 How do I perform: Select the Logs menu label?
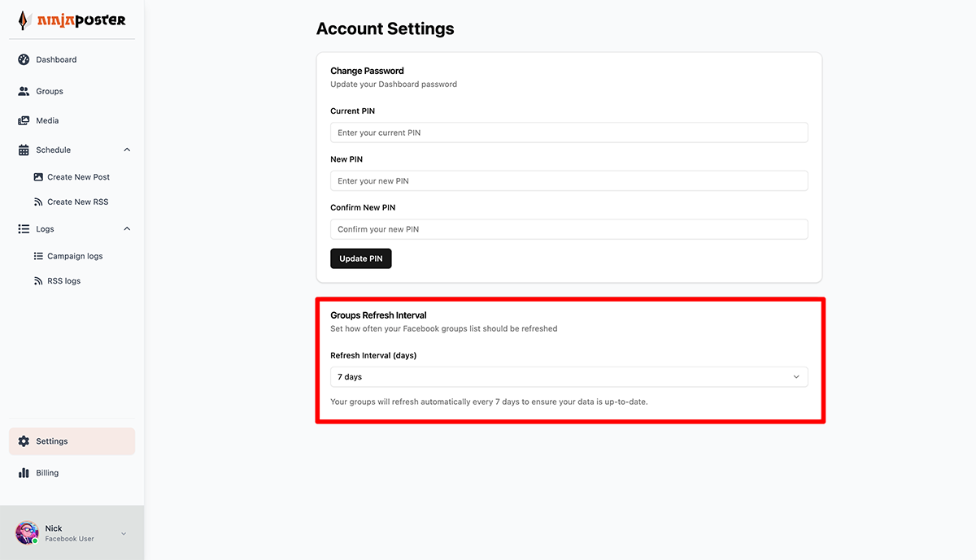pos(45,229)
